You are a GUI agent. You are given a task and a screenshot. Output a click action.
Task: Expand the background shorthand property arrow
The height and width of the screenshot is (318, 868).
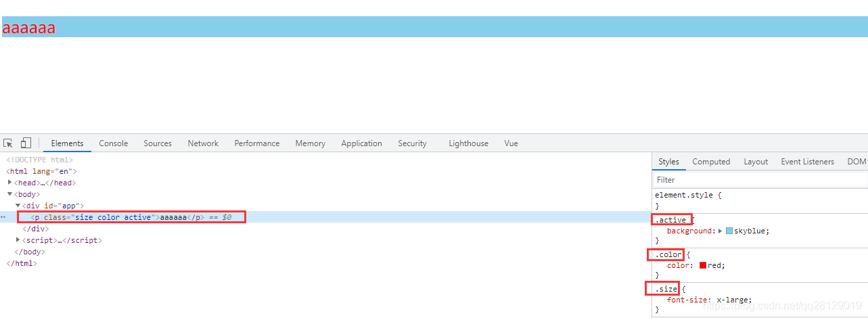721,231
